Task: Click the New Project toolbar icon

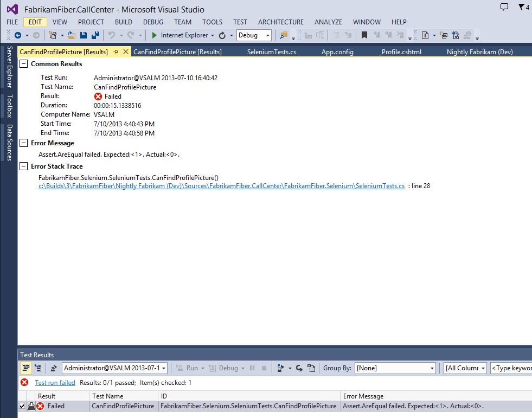Action: point(53,35)
